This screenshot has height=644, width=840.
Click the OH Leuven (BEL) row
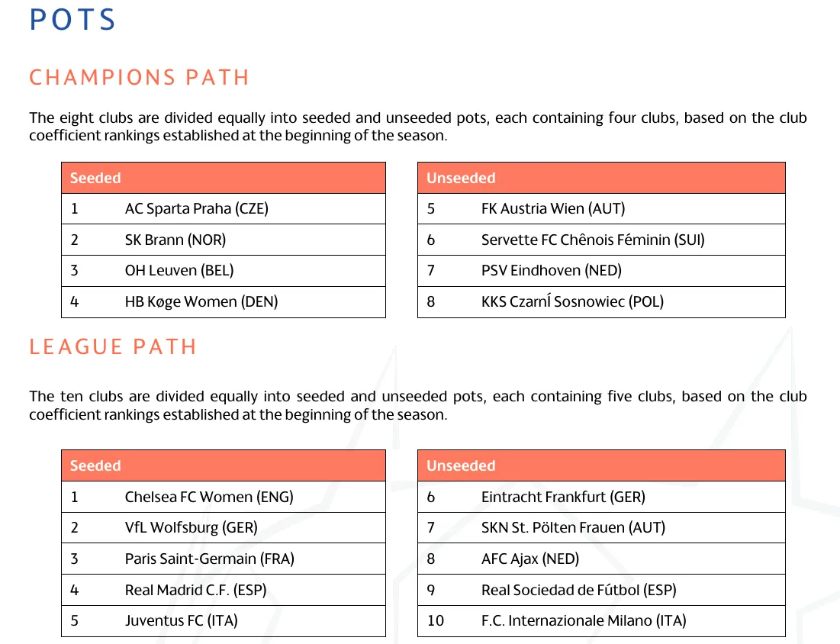tap(224, 271)
